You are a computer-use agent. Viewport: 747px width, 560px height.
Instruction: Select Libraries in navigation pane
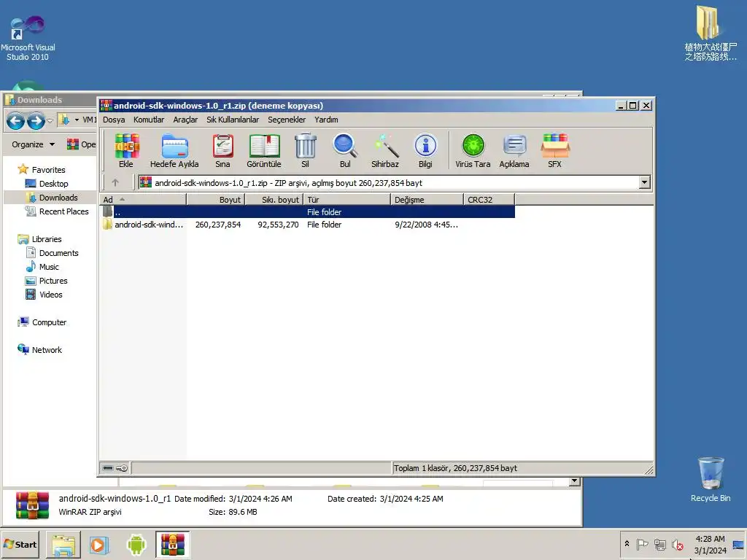(39, 238)
